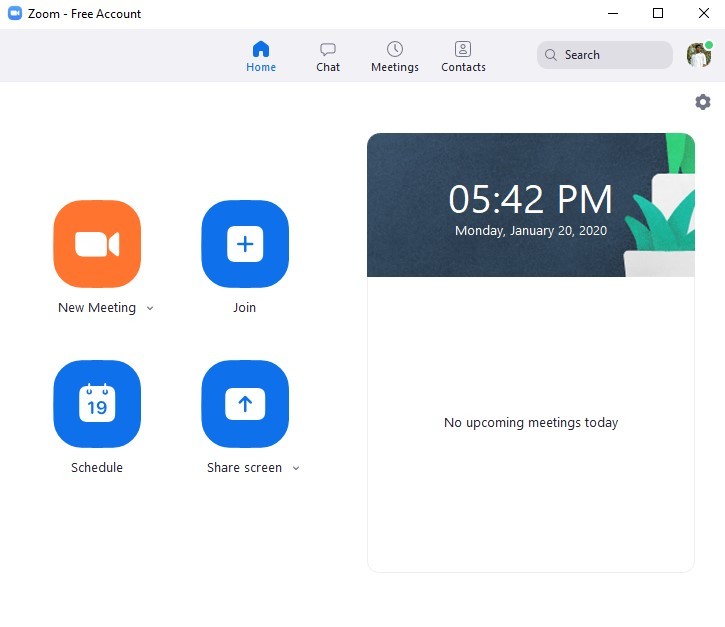Click the magnifier icon in Search
Viewport: 725px width, 627px height.
[550, 55]
